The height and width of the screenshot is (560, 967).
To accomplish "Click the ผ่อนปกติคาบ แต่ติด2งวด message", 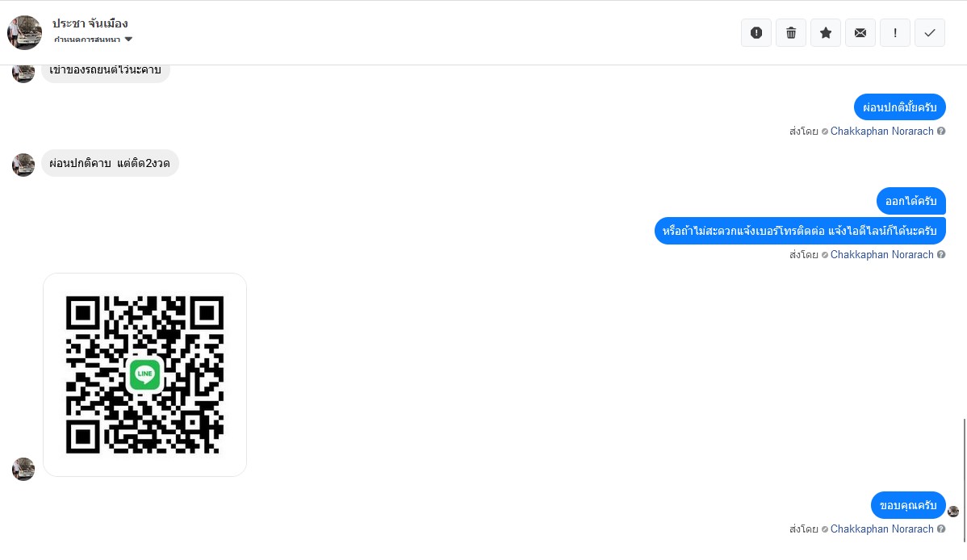I will pyautogui.click(x=110, y=164).
